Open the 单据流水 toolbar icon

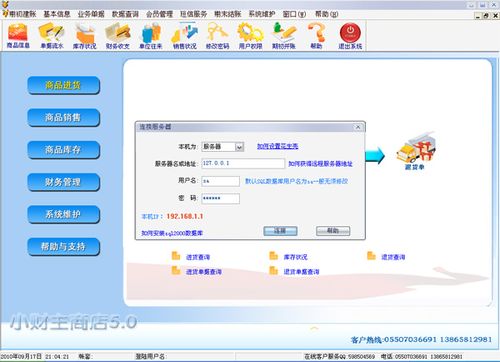pyautogui.click(x=51, y=36)
